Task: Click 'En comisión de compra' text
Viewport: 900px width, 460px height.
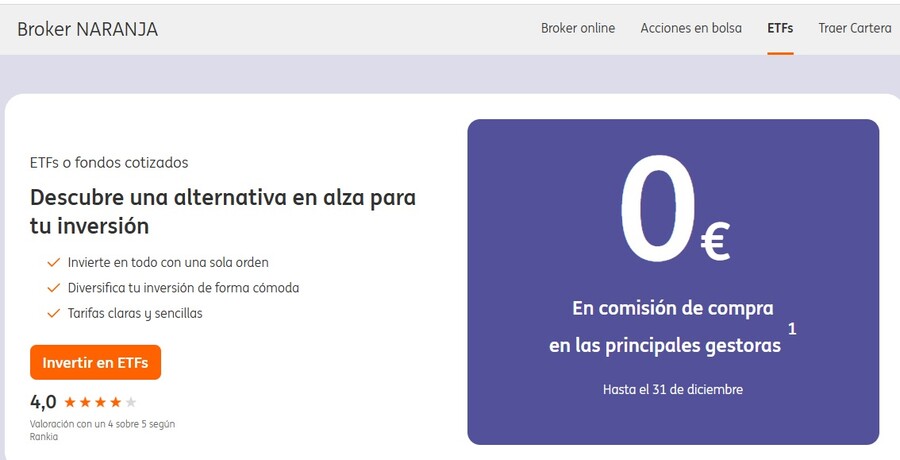Action: coord(673,308)
